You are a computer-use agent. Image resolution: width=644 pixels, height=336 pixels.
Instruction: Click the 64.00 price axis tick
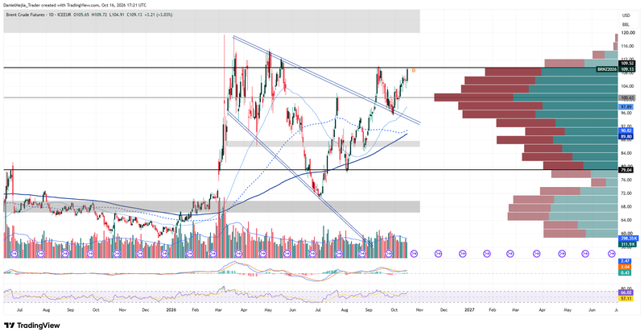coord(628,220)
